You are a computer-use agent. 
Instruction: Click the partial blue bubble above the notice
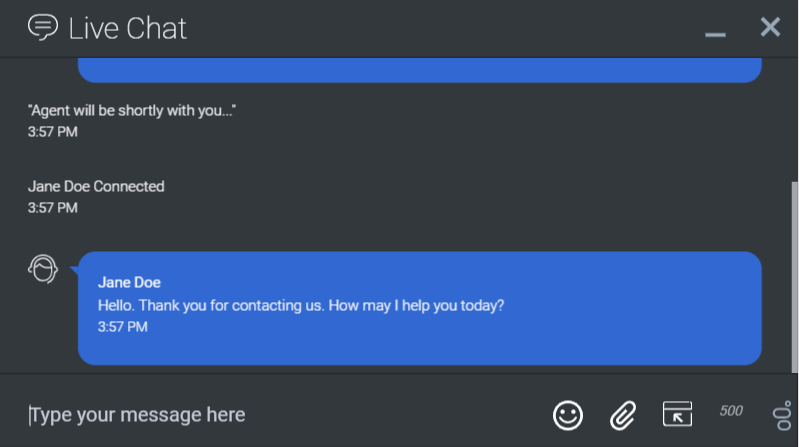[419, 70]
